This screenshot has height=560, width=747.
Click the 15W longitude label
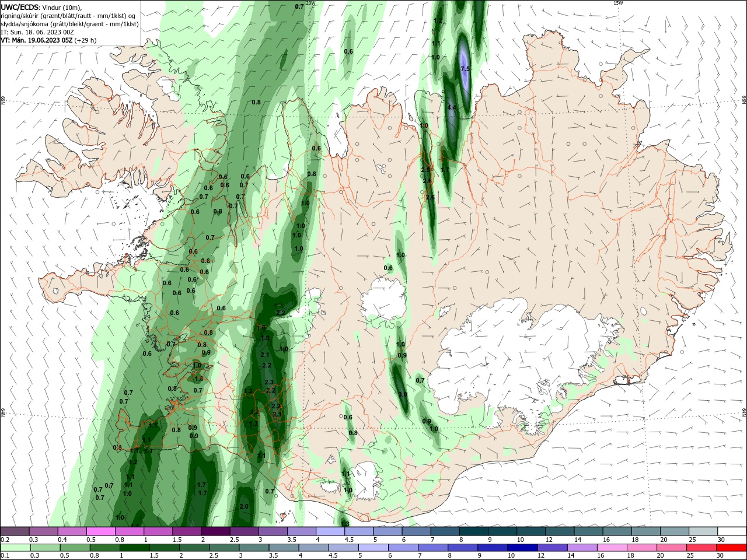click(x=619, y=3)
